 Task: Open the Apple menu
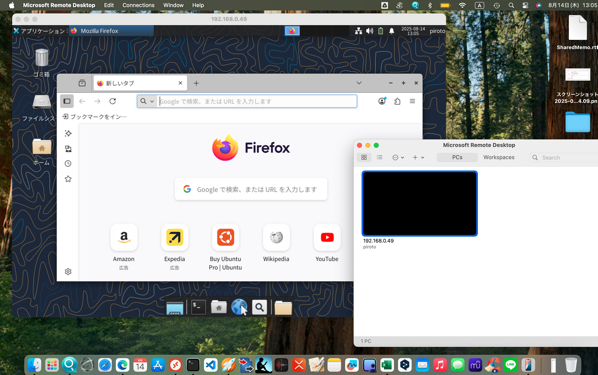point(11,5)
